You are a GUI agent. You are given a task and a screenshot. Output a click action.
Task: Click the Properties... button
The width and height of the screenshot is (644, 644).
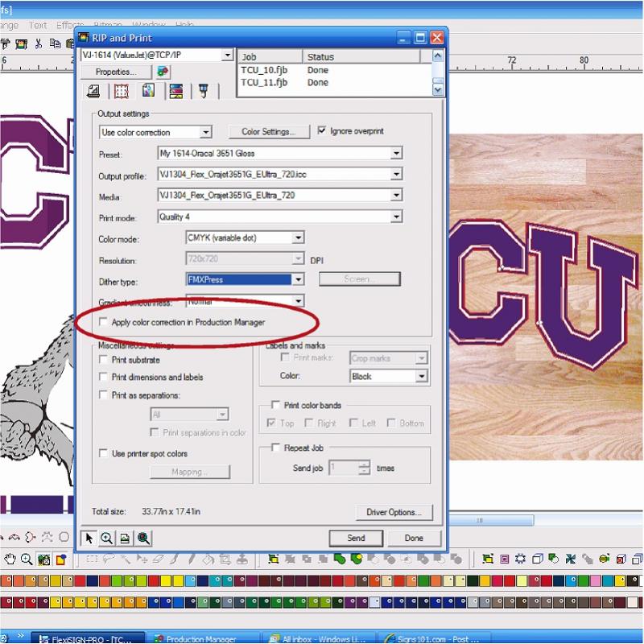pyautogui.click(x=116, y=72)
